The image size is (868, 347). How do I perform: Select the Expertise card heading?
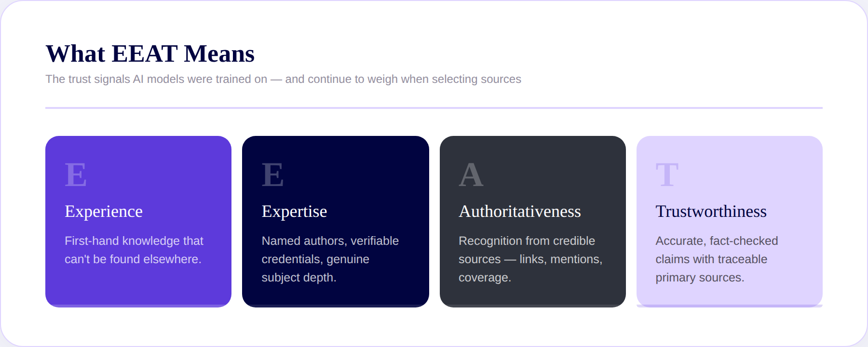[x=294, y=212]
